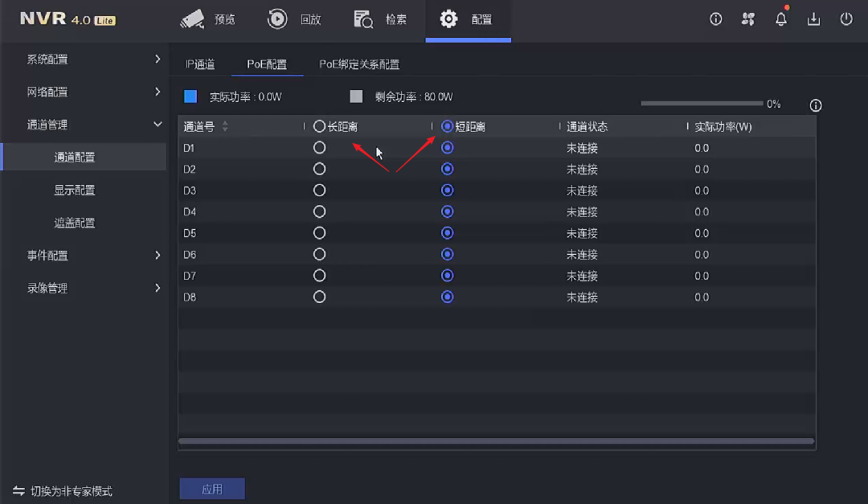The height and width of the screenshot is (504, 868).
Task: Click D1 未连接 status cell
Action: [582, 149]
